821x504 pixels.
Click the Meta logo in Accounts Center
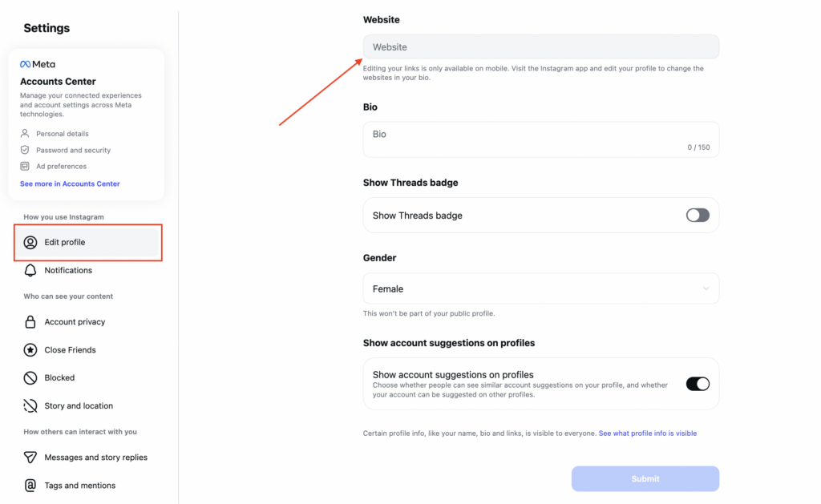click(38, 64)
